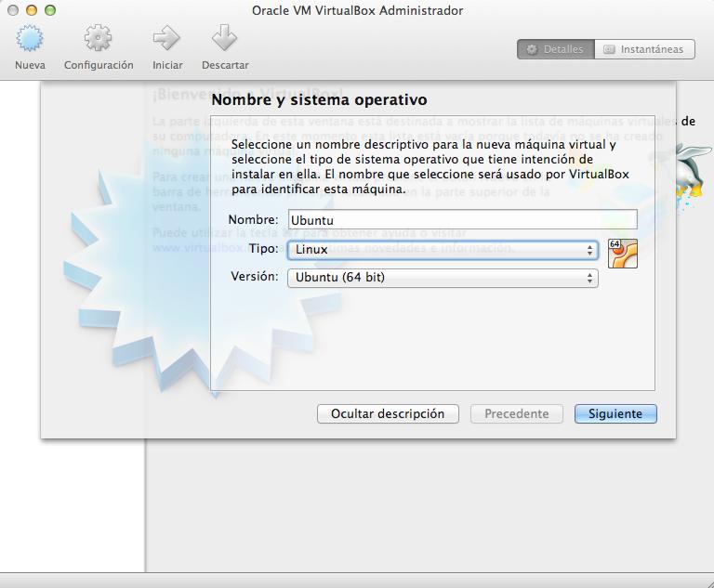Click the Iniciar arrow icon
Screen dimensions: 714x588
(x=167, y=40)
